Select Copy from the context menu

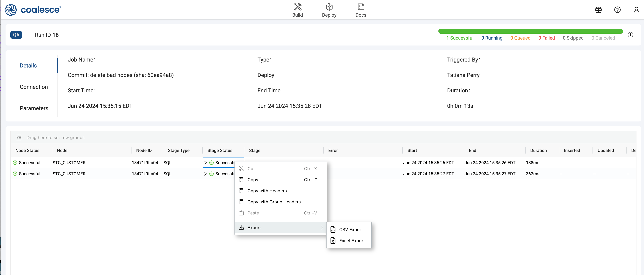[x=280, y=180]
